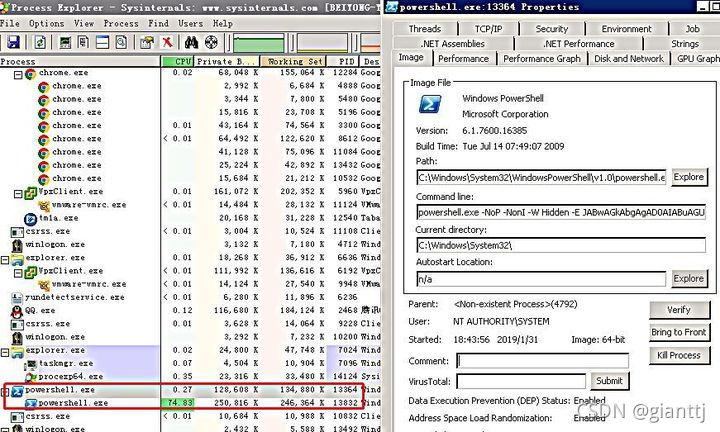Toggle the lower pane toolbar icon
Screen dimensions: 720x432
102,43
